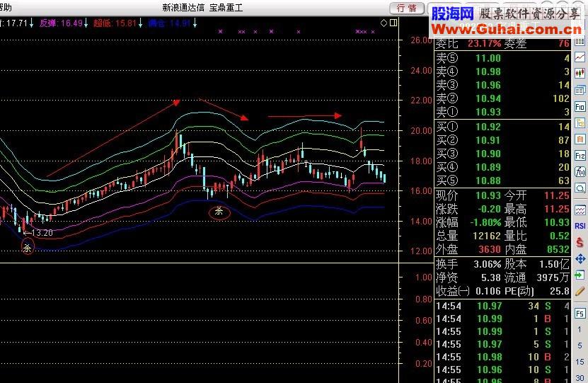This screenshot has width=588, height=383.
Task: Click the 内盘 value 8532
Action: pyautogui.click(x=557, y=249)
